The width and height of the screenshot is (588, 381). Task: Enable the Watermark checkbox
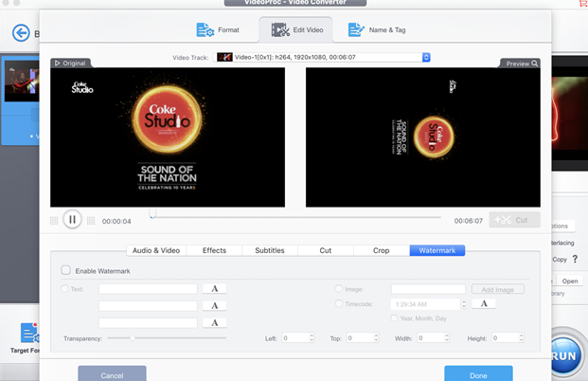click(x=66, y=271)
